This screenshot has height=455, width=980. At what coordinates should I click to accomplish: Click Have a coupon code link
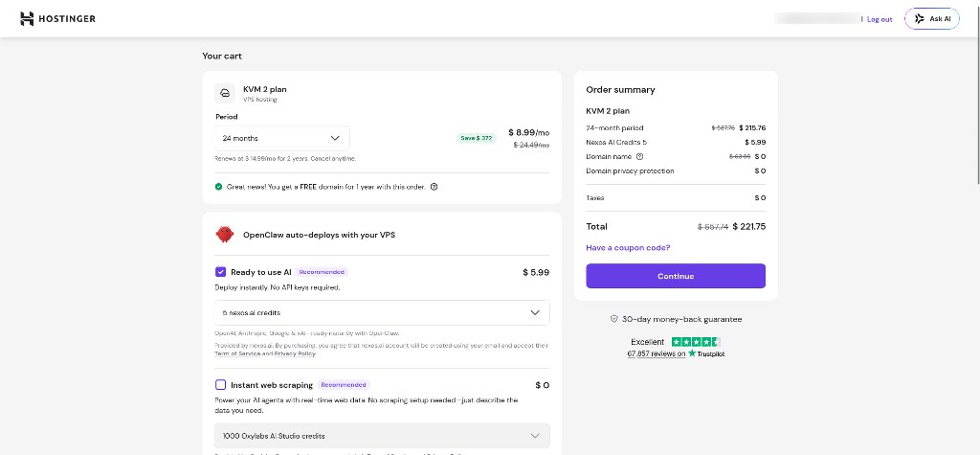pyautogui.click(x=628, y=248)
